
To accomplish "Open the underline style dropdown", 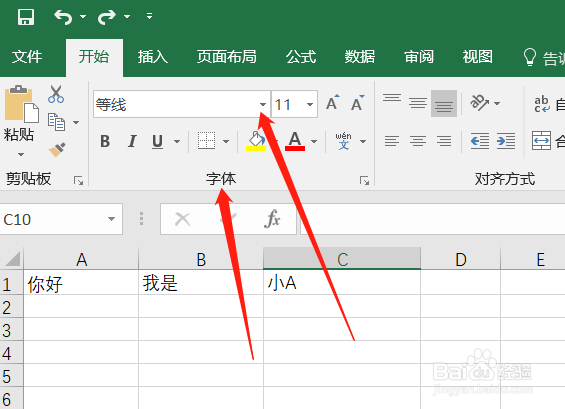I will (177, 141).
